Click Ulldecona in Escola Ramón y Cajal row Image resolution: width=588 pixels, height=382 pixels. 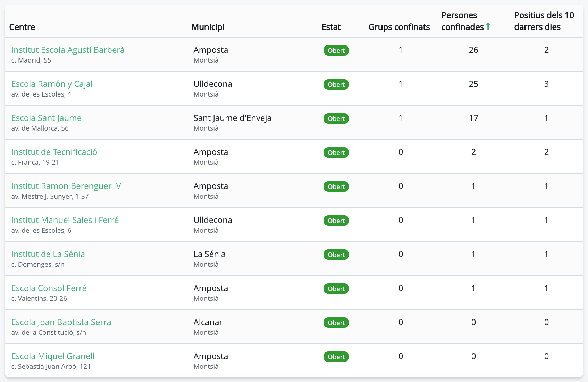click(213, 84)
